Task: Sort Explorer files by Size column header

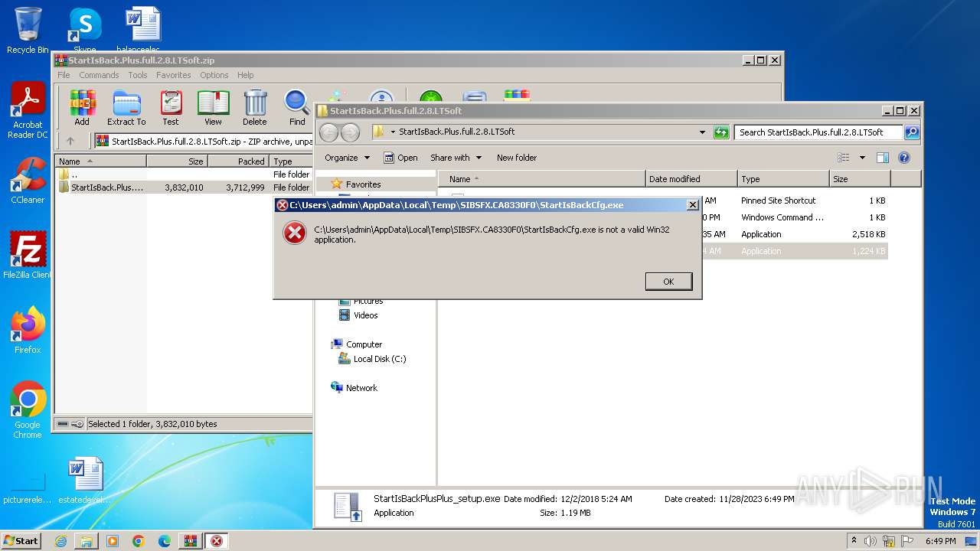Action: click(860, 179)
